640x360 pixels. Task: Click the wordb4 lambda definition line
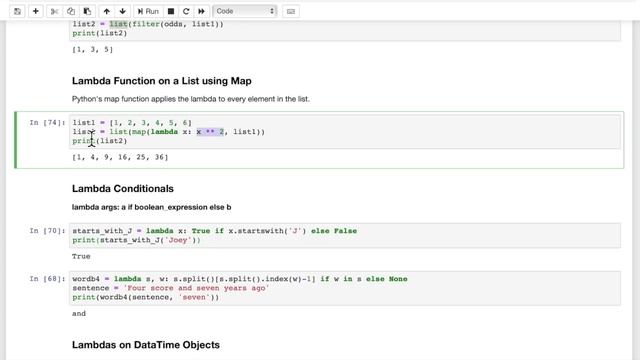(240, 279)
